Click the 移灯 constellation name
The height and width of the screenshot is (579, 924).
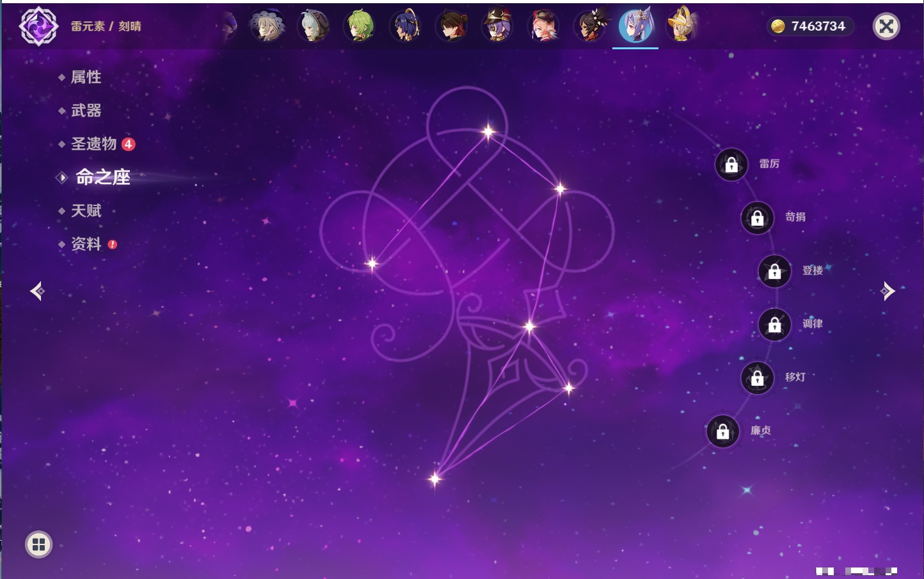coord(795,377)
